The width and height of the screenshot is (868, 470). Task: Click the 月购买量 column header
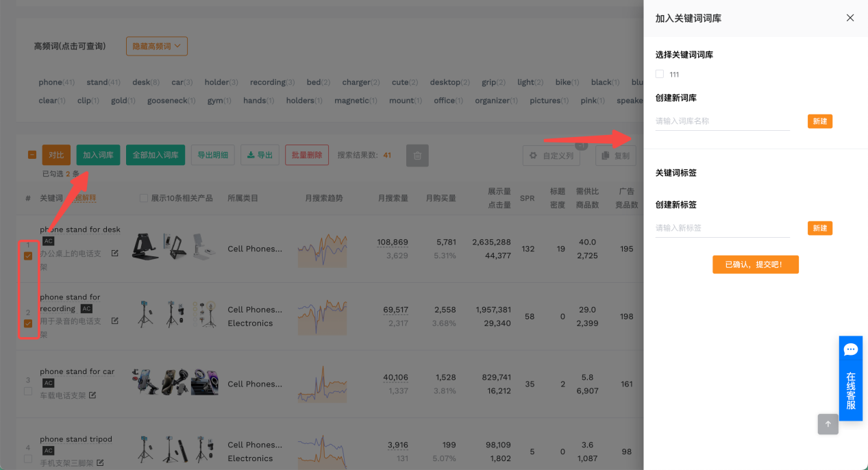[x=441, y=198]
